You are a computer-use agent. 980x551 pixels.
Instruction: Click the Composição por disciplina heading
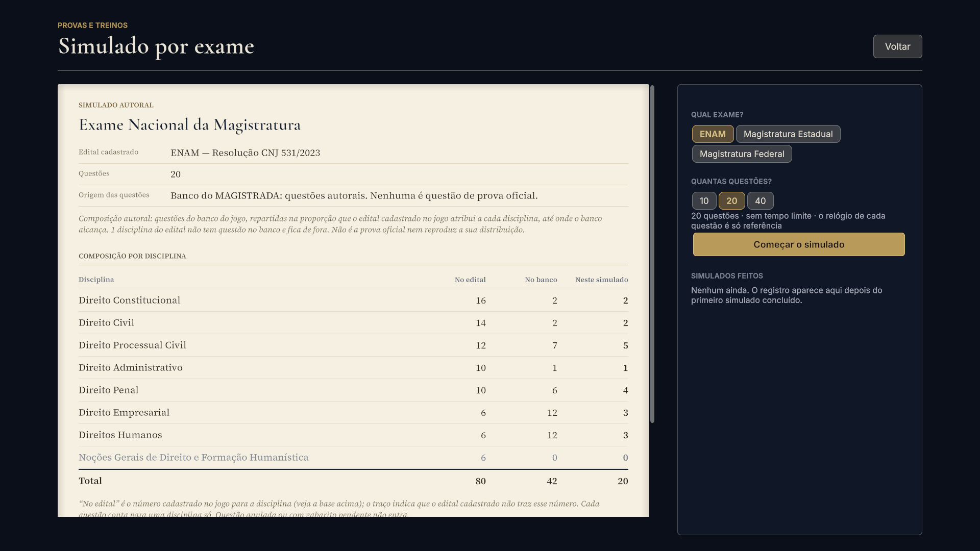132,256
